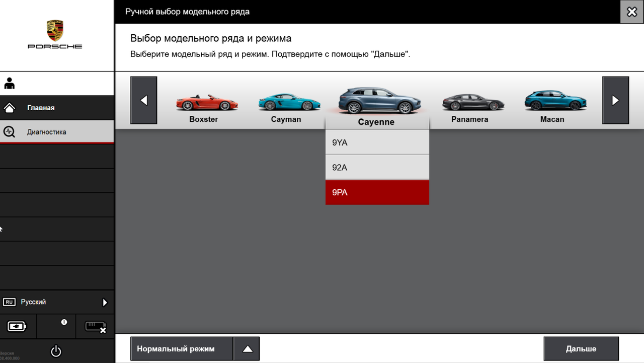Select the Panamera model series

point(469,108)
